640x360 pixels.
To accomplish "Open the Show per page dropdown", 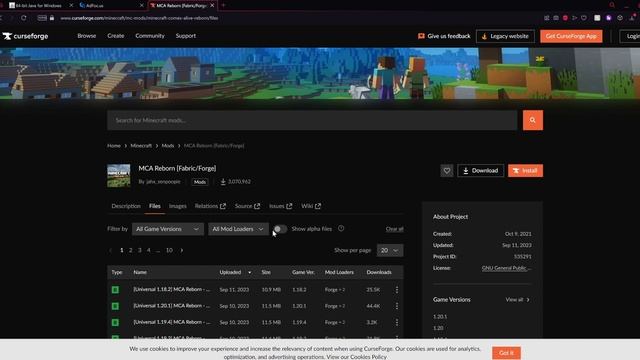I will point(390,250).
